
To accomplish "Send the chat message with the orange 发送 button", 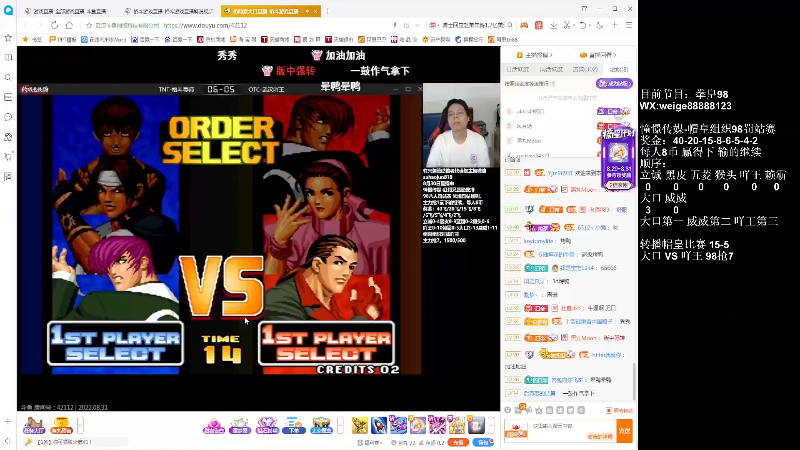I will coord(624,431).
